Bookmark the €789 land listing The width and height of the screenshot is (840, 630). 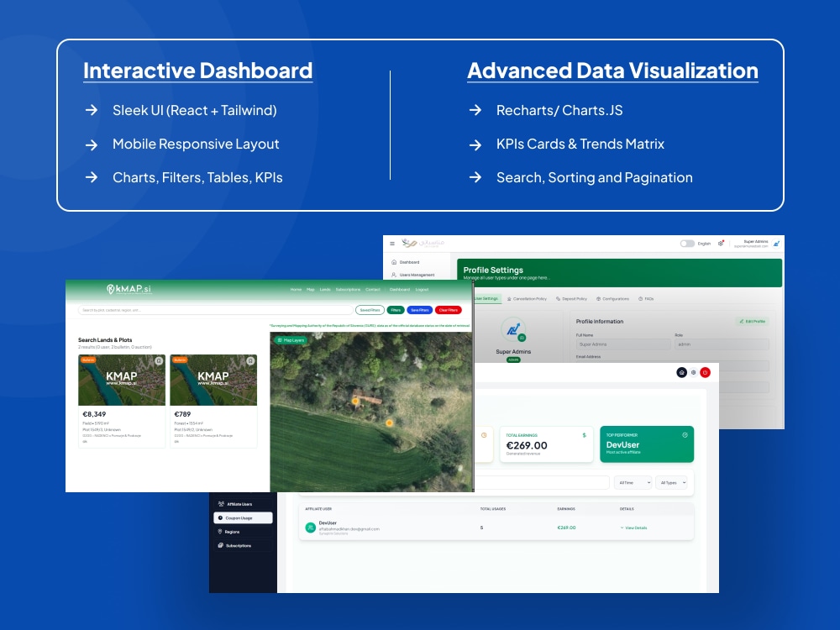[x=250, y=361]
